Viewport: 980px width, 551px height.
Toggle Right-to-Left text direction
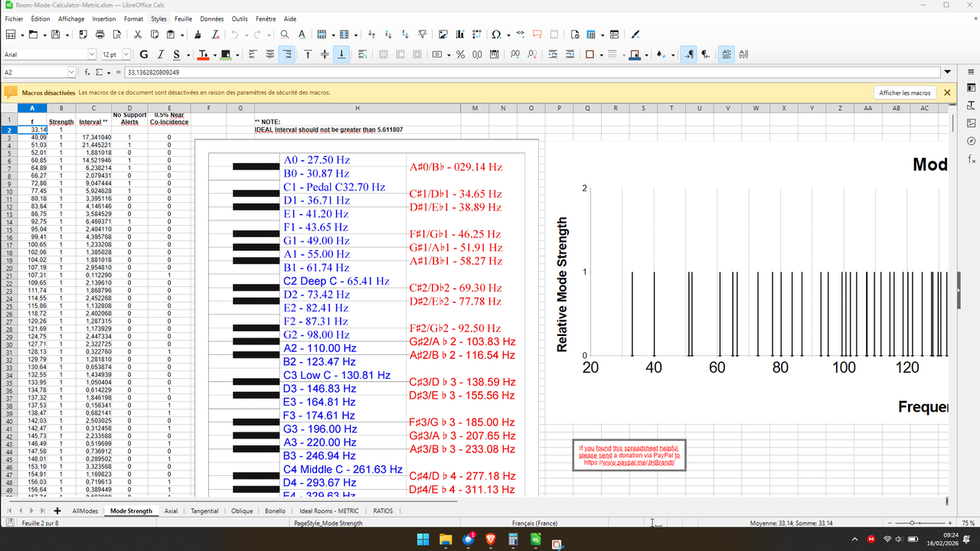705,54
